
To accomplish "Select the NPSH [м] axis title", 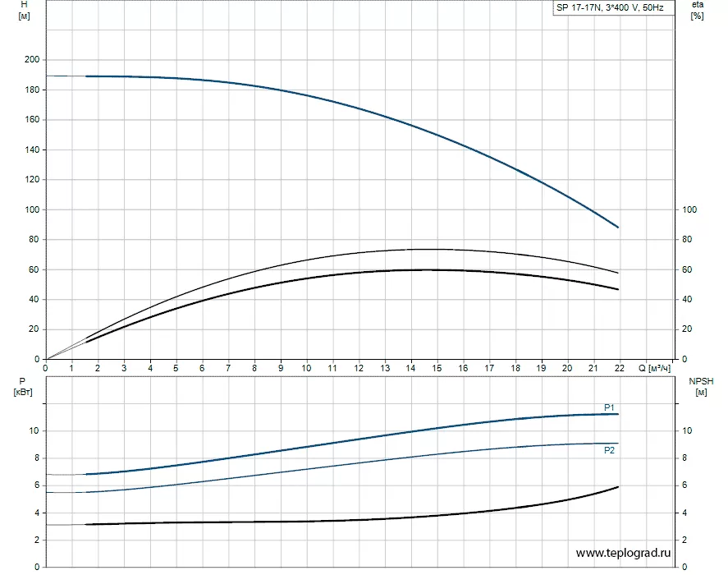I will (700, 387).
